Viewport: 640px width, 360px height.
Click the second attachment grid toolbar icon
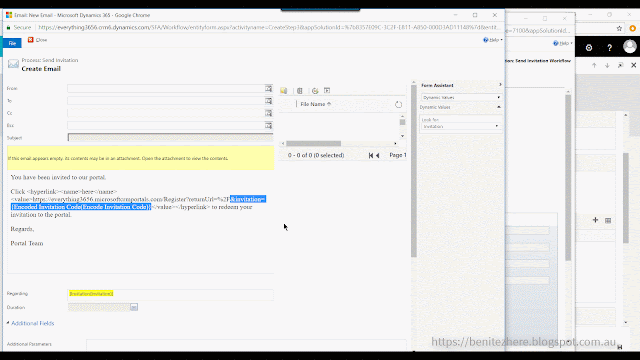[300, 91]
